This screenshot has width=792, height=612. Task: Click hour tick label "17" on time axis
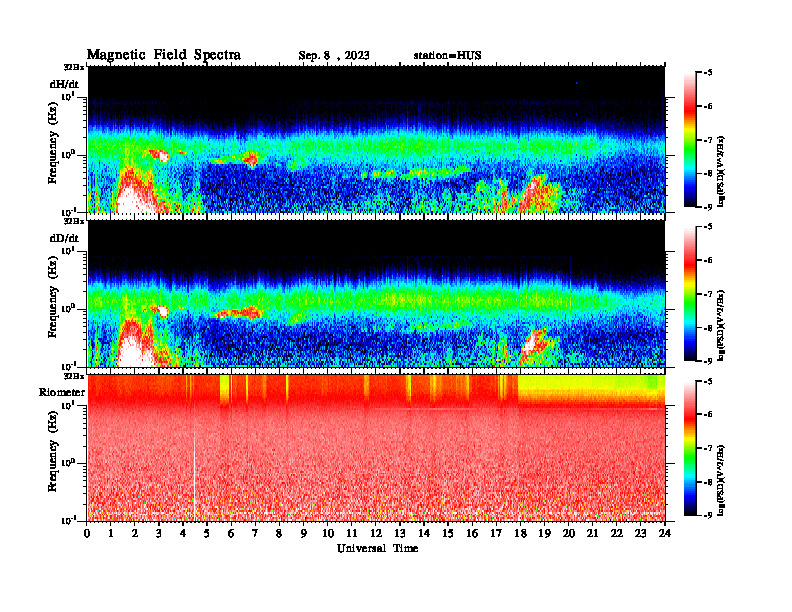(496, 533)
